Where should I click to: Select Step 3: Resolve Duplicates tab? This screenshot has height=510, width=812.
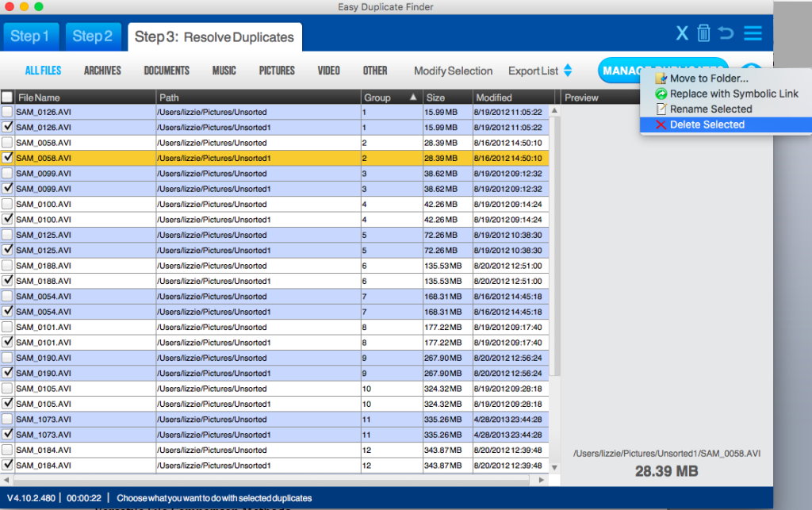(x=214, y=36)
